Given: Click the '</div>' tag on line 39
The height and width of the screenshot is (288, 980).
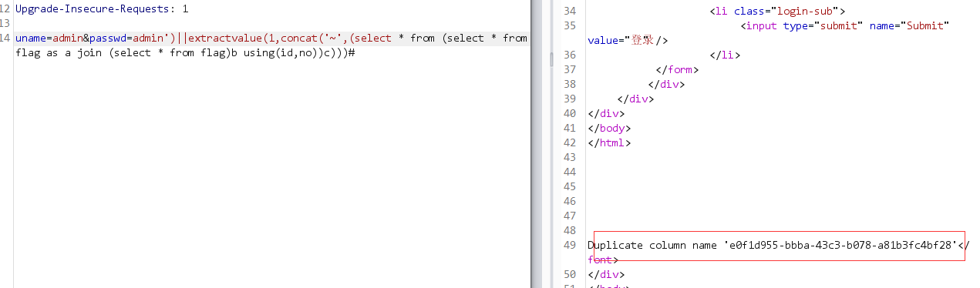Looking at the screenshot, I should point(635,99).
